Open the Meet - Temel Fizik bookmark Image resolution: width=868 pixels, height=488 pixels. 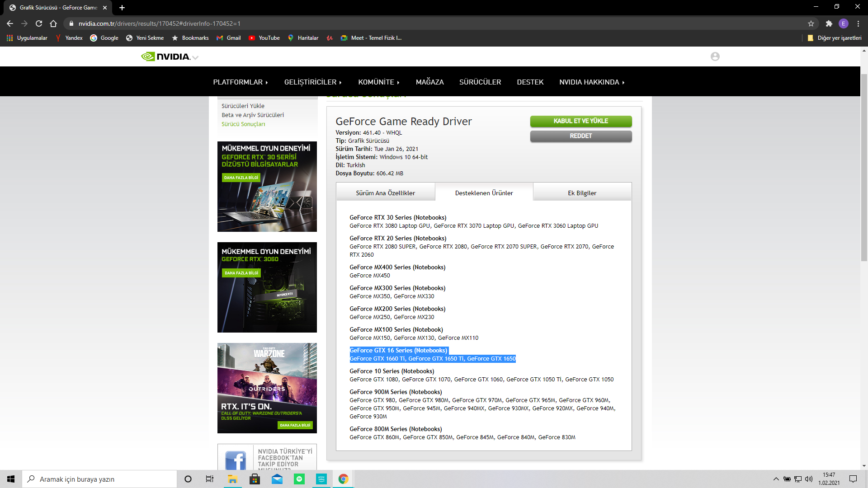(x=371, y=38)
